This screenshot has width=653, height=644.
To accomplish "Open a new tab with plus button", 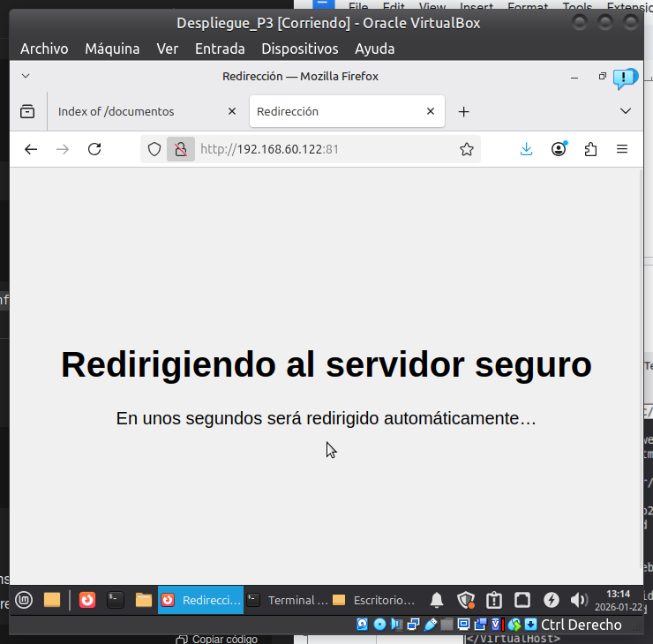I will pyautogui.click(x=463, y=112).
